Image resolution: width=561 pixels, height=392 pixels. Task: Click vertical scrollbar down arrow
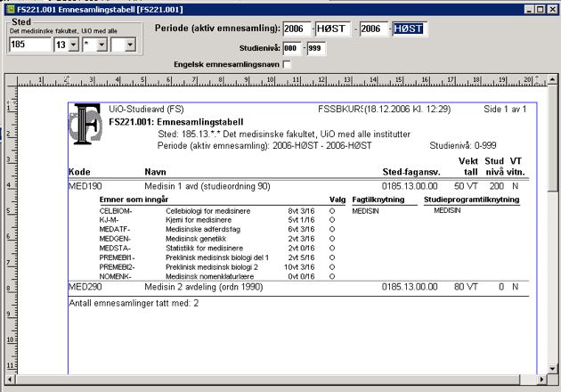coord(552,368)
